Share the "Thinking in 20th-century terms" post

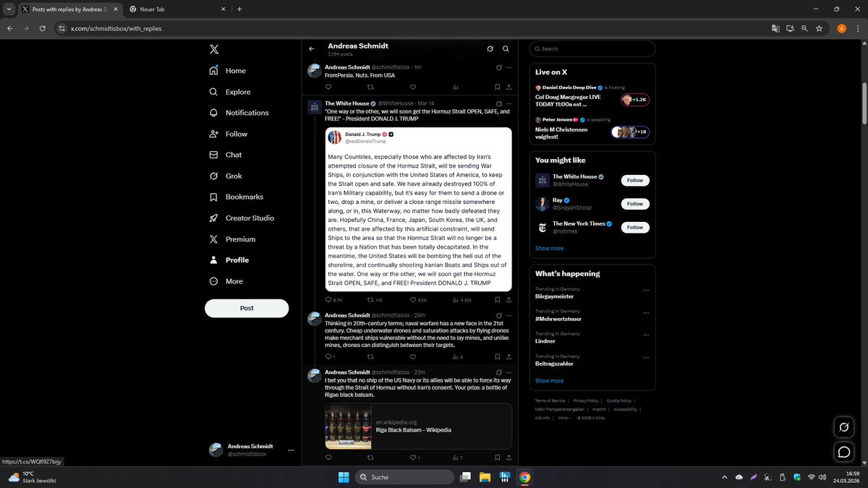coord(509,356)
